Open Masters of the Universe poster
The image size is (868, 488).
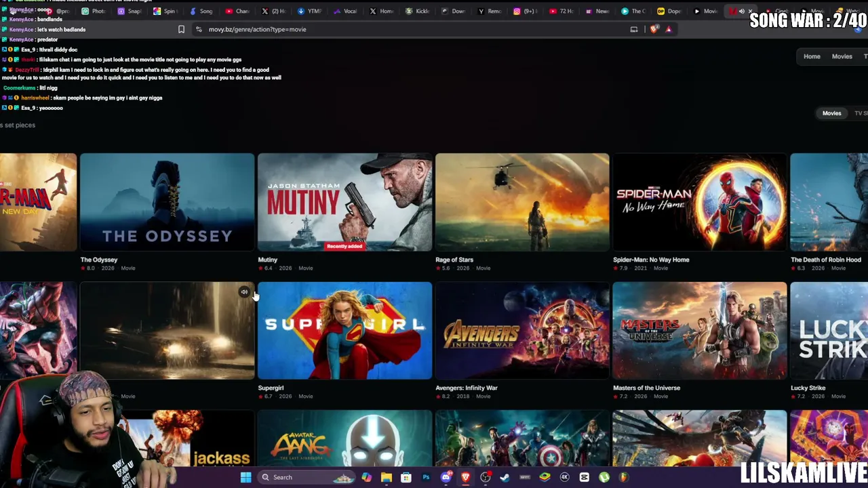point(700,331)
